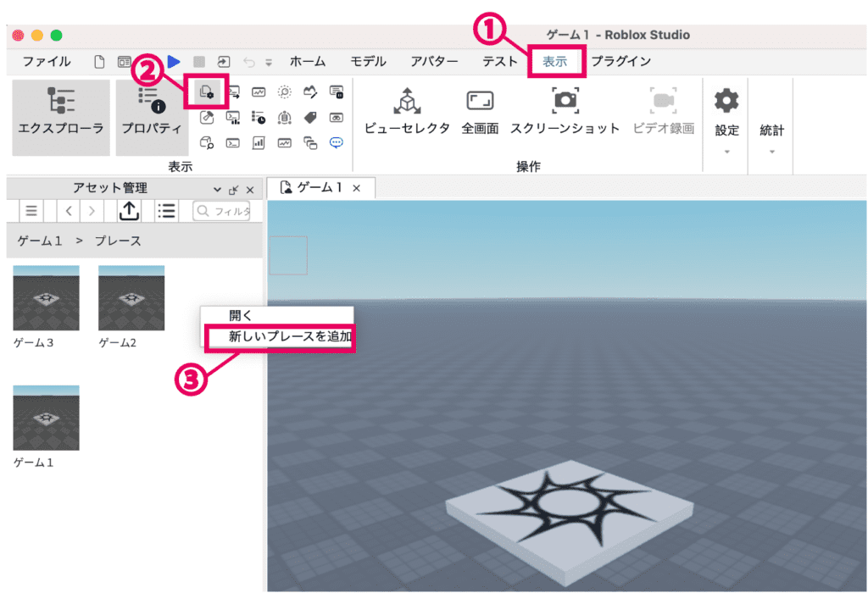Click the blue Play button in toolbar
This screenshot has width=868, height=593.
(174, 61)
